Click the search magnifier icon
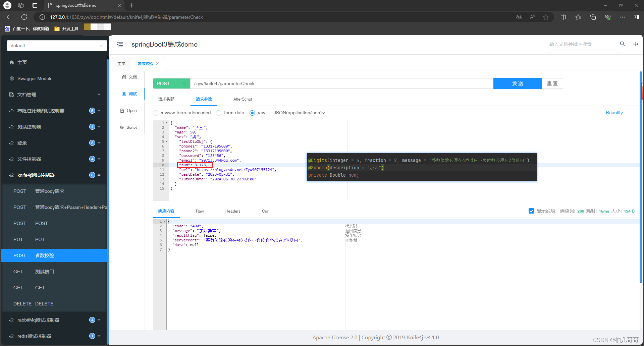Viewport: 644px width, 346px height. click(x=622, y=44)
